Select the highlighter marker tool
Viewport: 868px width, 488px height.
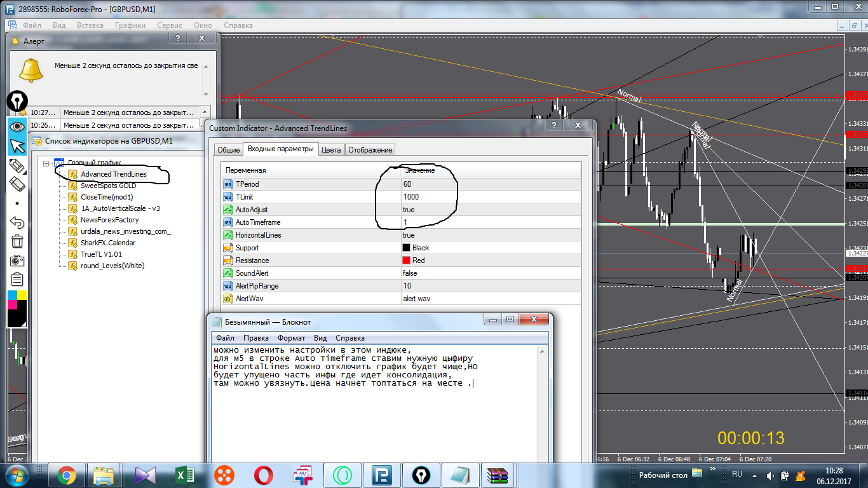(x=17, y=166)
